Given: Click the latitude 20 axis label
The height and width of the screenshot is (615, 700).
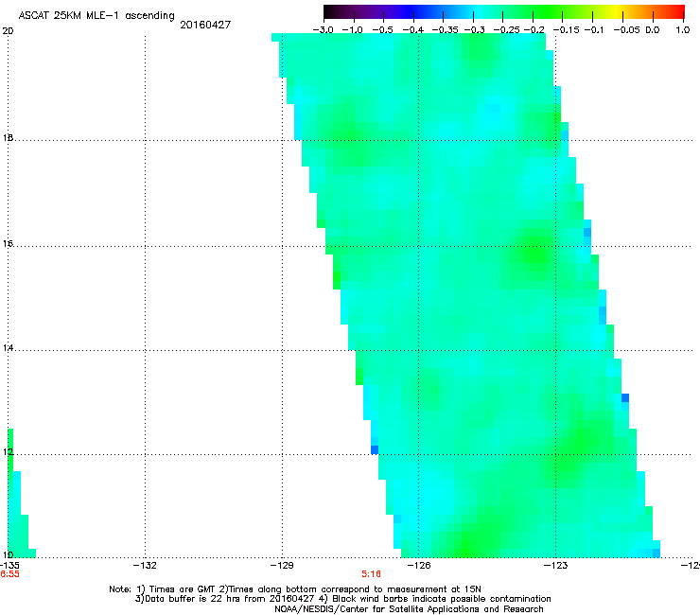Looking at the screenshot, I should 8,31.
